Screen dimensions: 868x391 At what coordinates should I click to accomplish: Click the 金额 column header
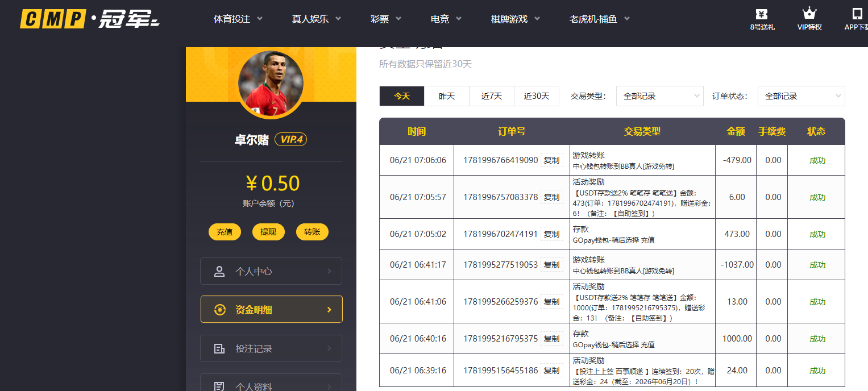click(x=736, y=131)
